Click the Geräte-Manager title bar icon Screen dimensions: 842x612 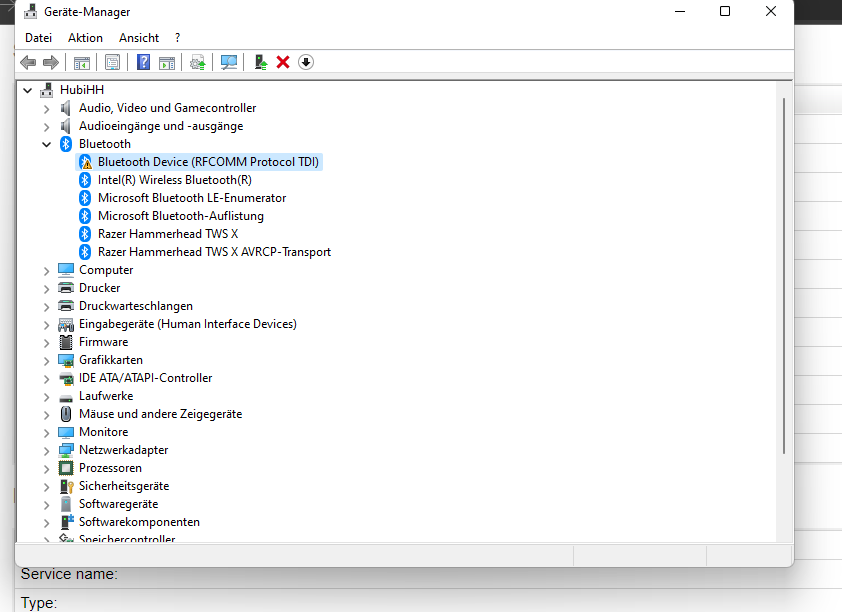click(31, 11)
